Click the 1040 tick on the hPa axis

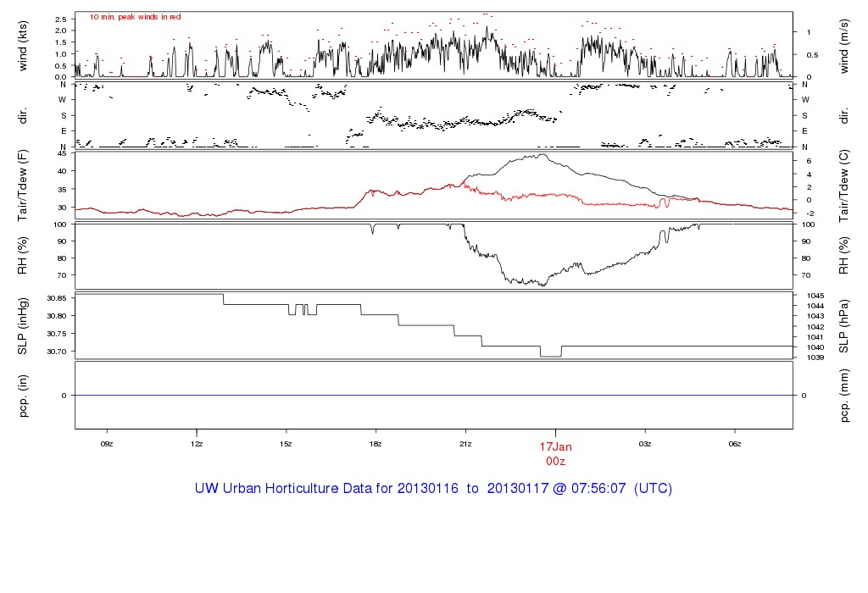click(x=815, y=347)
